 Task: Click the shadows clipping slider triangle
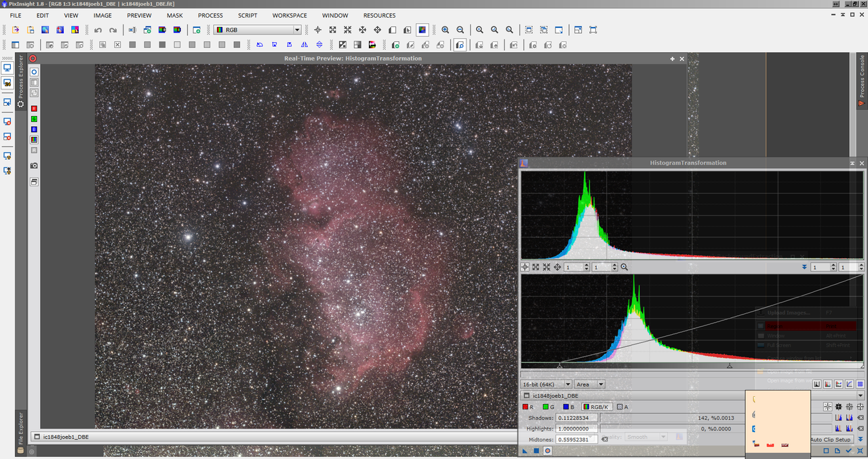(x=559, y=366)
